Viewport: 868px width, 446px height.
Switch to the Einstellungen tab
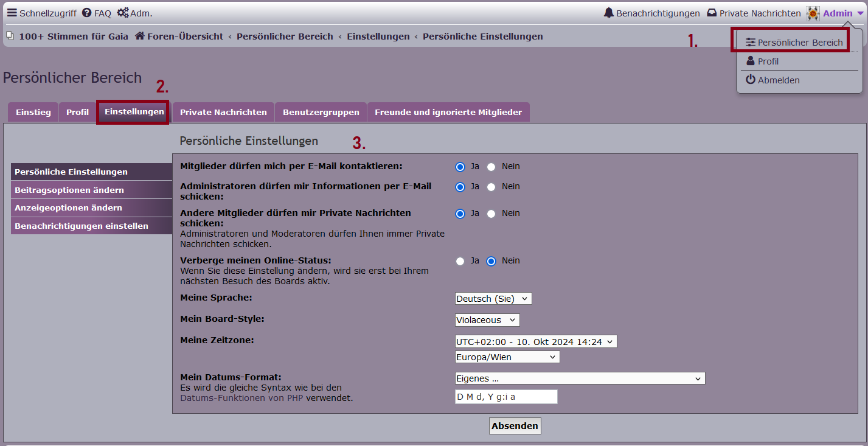click(134, 112)
